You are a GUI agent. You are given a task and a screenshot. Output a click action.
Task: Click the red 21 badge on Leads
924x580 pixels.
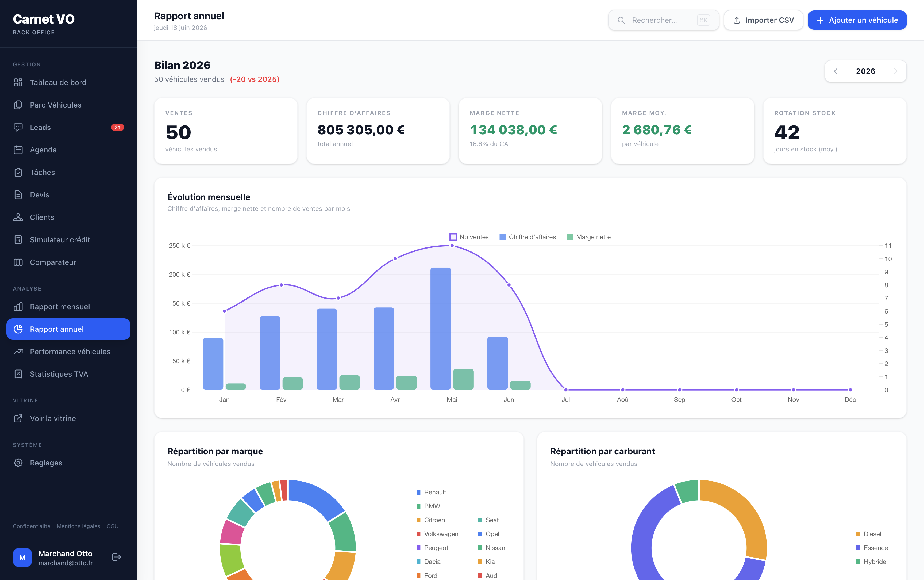click(x=118, y=127)
